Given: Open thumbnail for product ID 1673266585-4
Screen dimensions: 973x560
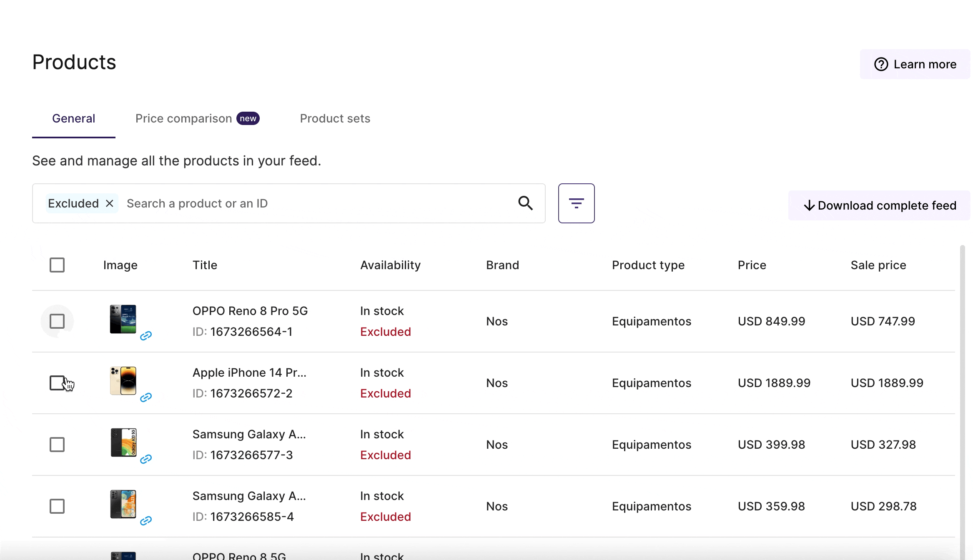Looking at the screenshot, I should tap(123, 504).
